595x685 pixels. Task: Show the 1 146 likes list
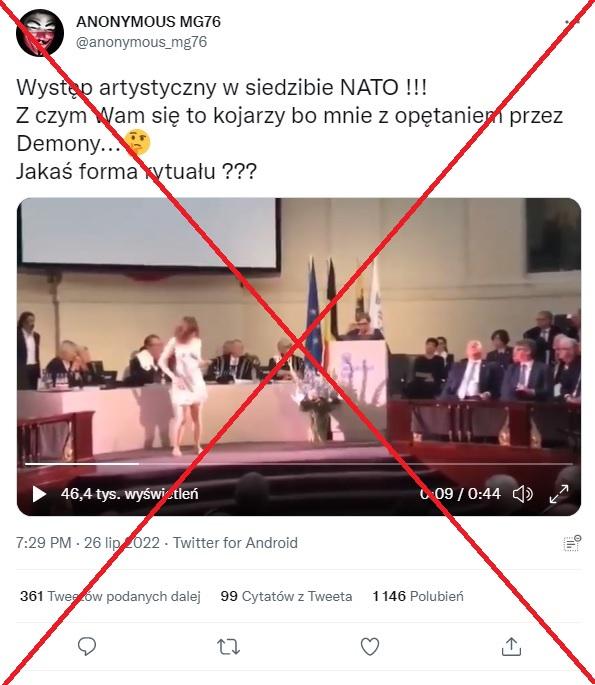(418, 596)
